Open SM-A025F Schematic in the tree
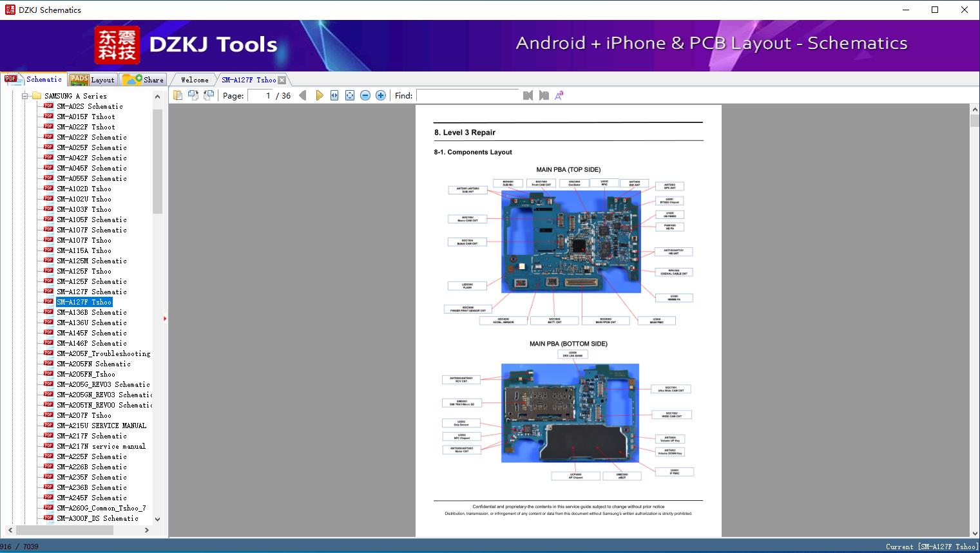Image resolution: width=980 pixels, height=553 pixels. pos(91,147)
